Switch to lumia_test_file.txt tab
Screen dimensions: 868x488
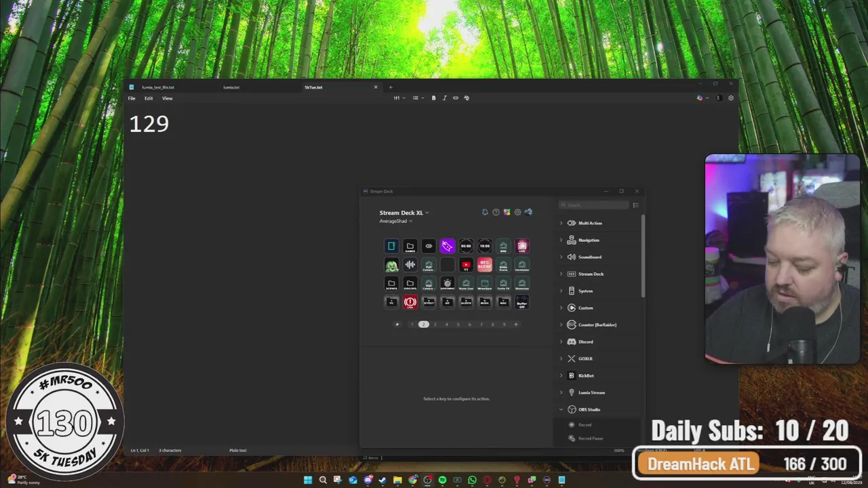(x=158, y=87)
